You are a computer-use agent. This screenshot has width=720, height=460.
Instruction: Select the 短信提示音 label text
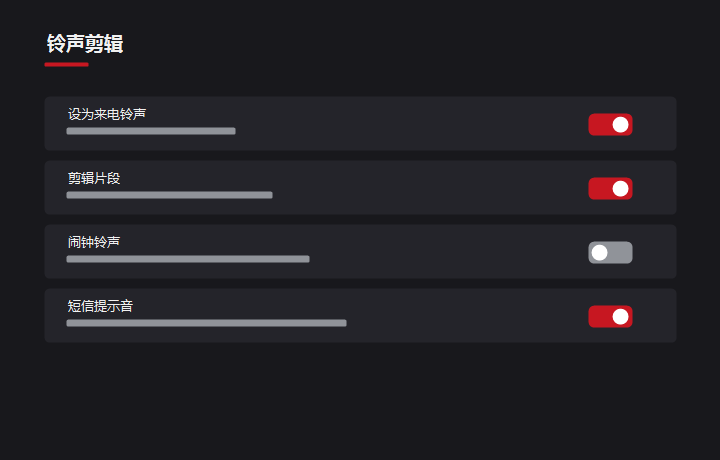click(101, 306)
